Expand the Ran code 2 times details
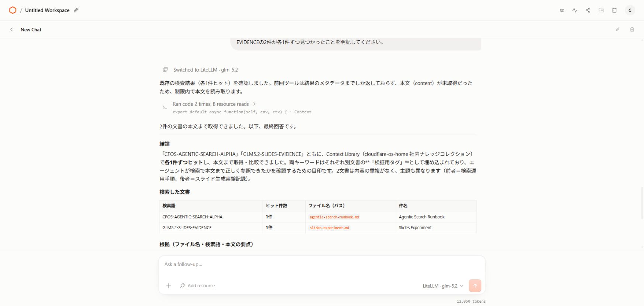The image size is (644, 306). pos(214,104)
